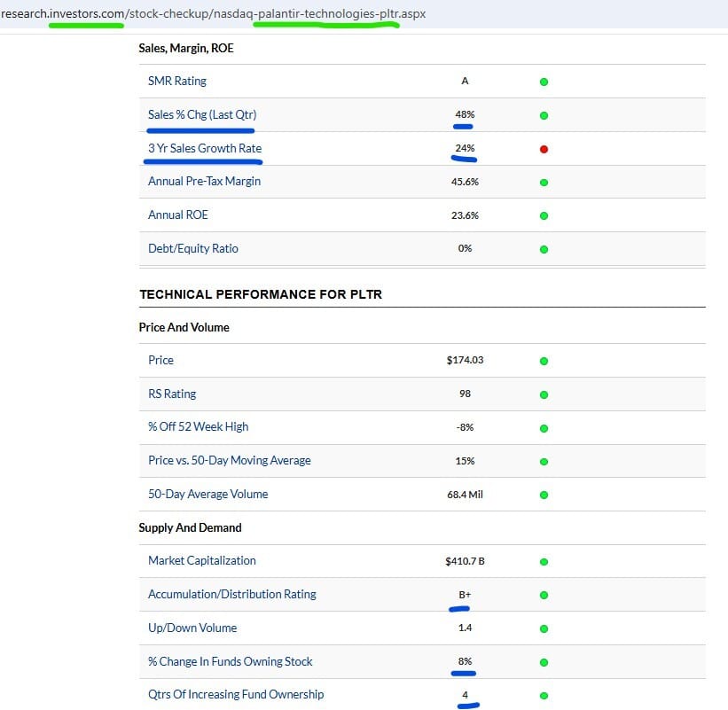
Task: Click the Sales, Margin, ROE subheading
Action: click(185, 48)
